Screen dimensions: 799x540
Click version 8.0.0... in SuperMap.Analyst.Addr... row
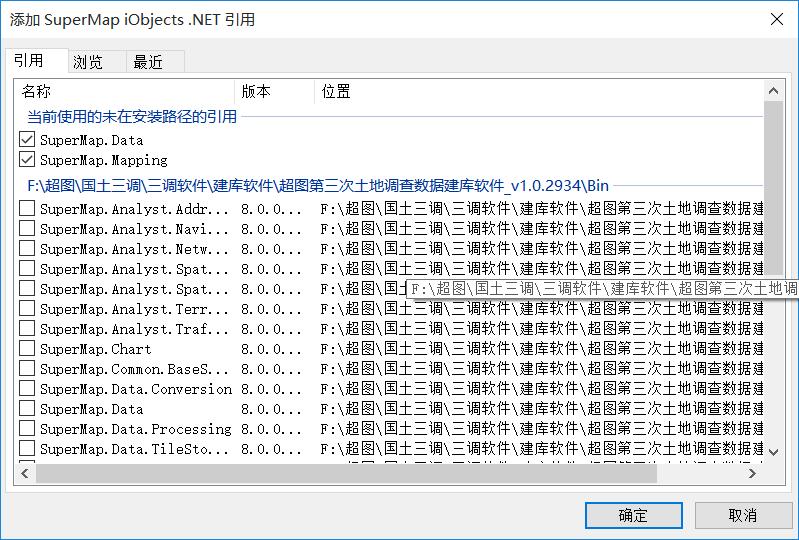[271, 209]
